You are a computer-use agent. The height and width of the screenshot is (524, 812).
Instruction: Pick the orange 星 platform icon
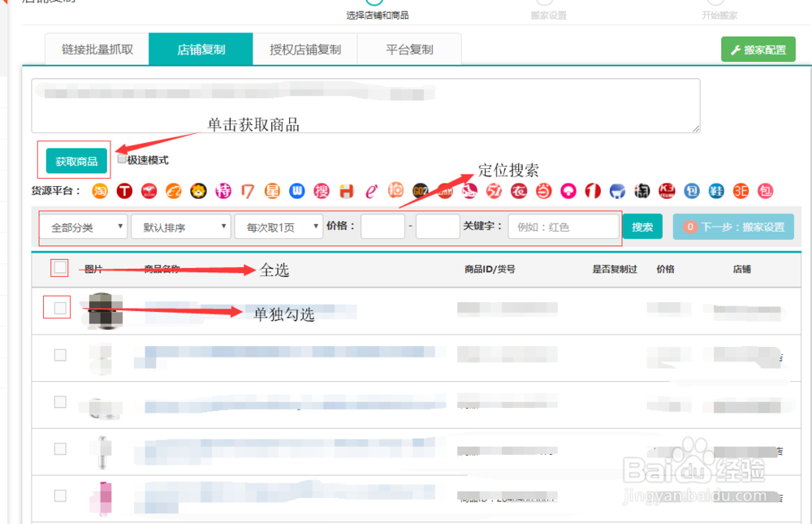coord(272,191)
